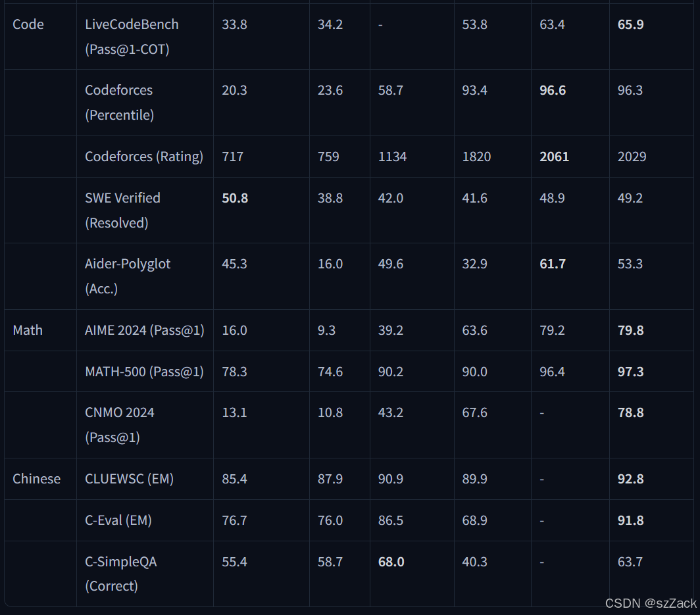Click the MATH-500 value 74.6

(330, 372)
